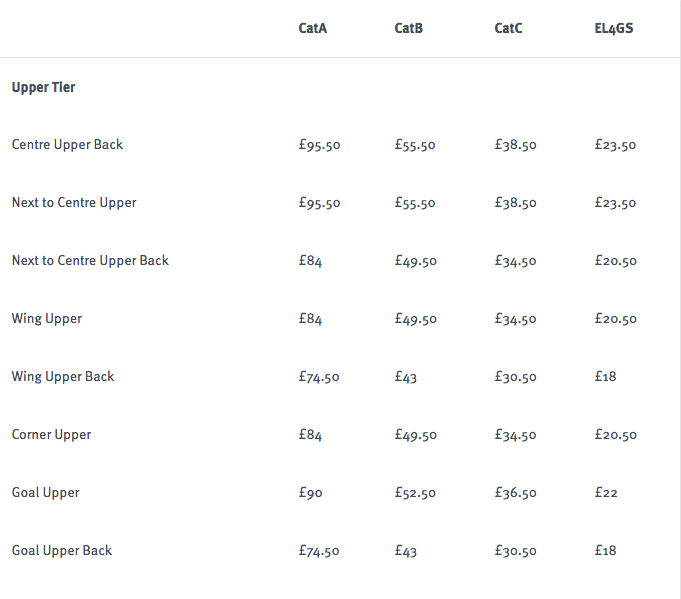The height and width of the screenshot is (599, 681).
Task: Select the £90 Goal Upper price
Action: point(311,493)
